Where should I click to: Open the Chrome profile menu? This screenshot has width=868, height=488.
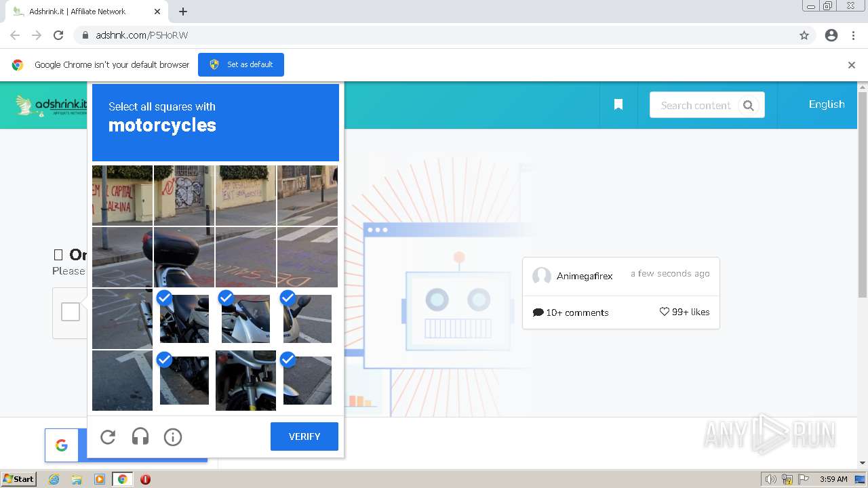tap(831, 35)
